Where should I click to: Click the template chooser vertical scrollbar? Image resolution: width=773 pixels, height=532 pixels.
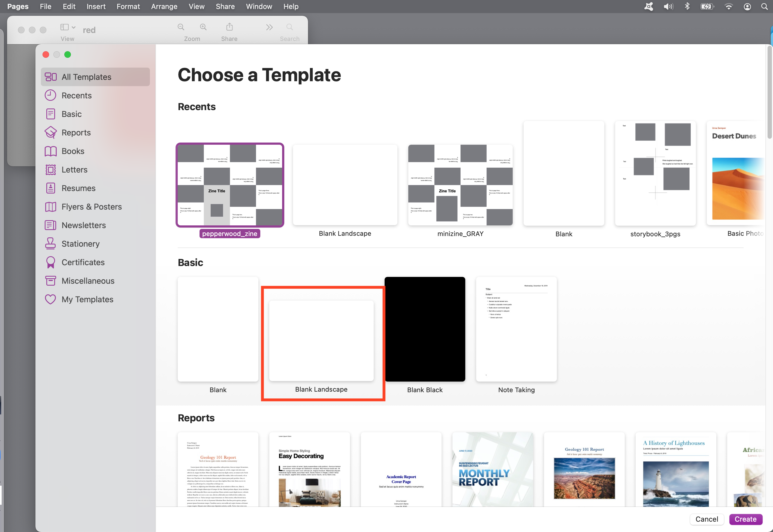click(x=770, y=93)
